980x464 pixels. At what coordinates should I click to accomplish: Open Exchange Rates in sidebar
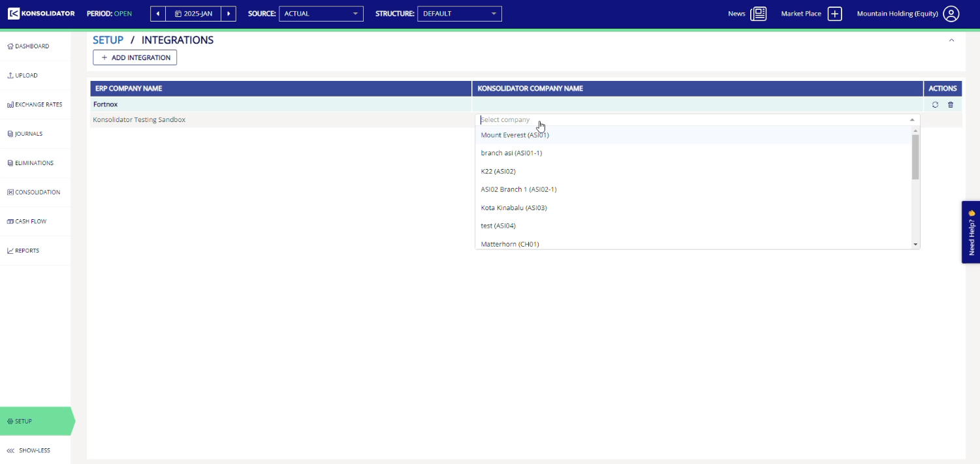(35, 104)
